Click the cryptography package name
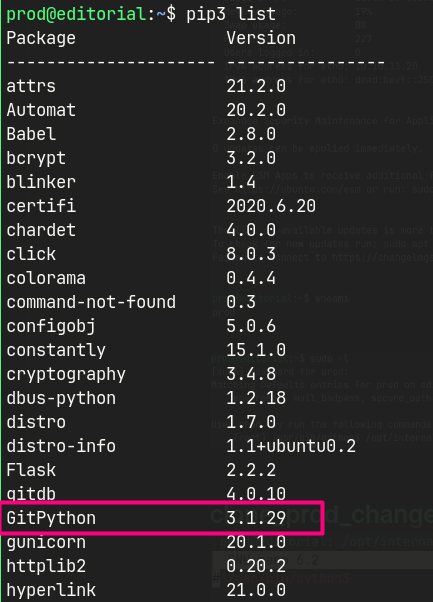The height and width of the screenshot is (602, 433). coord(66,374)
